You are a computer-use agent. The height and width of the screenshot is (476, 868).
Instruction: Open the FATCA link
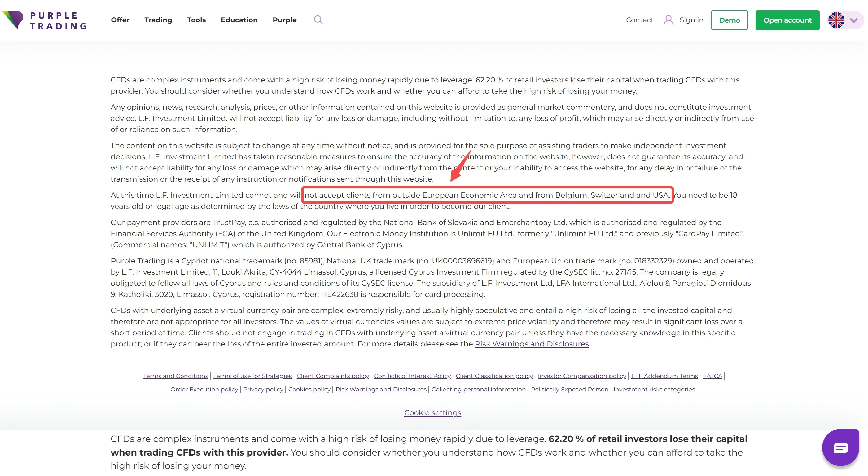(x=713, y=376)
